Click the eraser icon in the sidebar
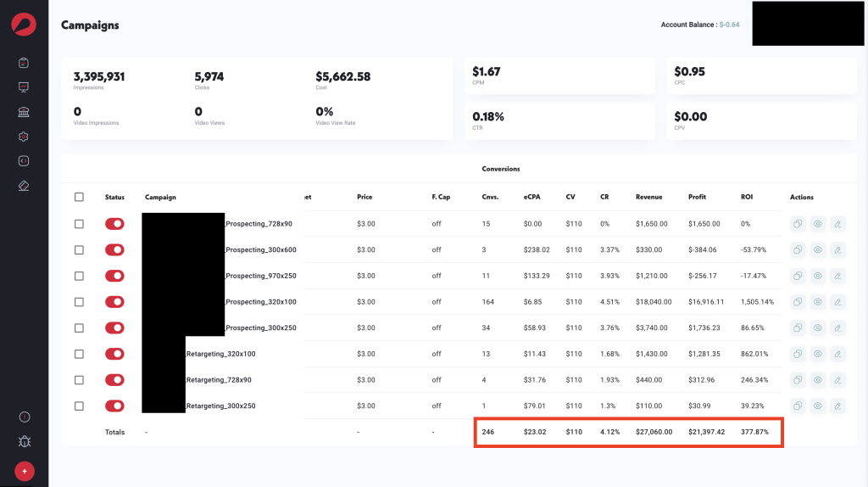Screen dimensions: 868x487 (x=24, y=186)
